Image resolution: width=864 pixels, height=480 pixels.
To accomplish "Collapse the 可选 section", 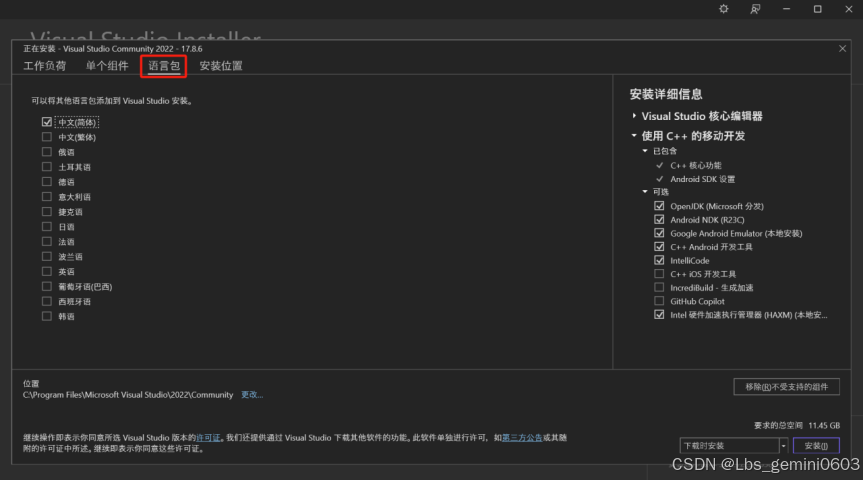I will click(x=645, y=191).
